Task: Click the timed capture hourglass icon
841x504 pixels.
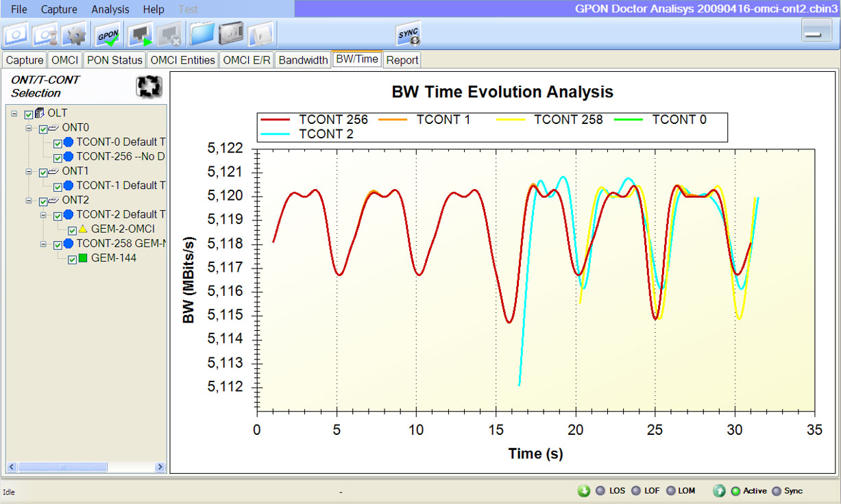Action: coord(45,34)
